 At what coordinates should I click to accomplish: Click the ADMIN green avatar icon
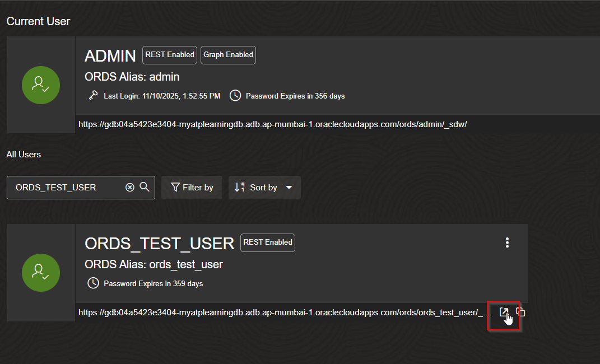click(x=40, y=85)
